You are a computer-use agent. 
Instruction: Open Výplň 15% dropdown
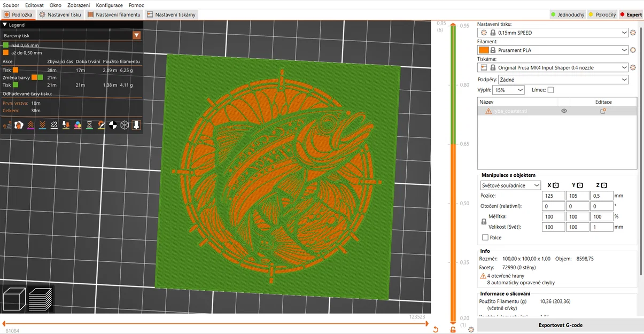coord(509,90)
